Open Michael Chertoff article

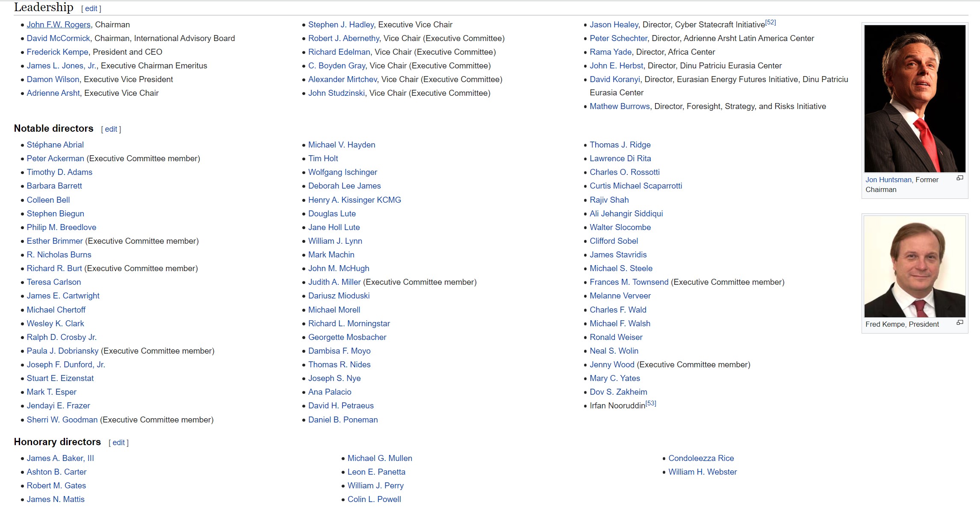click(56, 310)
